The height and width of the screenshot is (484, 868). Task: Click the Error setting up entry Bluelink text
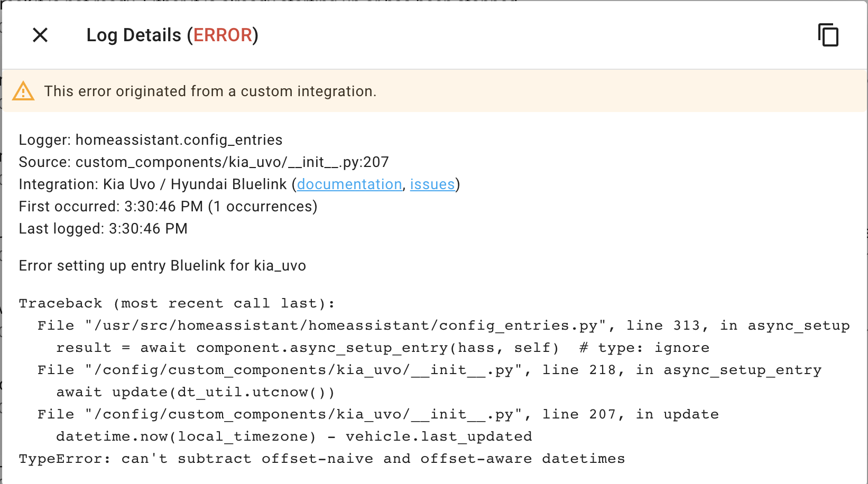click(162, 265)
